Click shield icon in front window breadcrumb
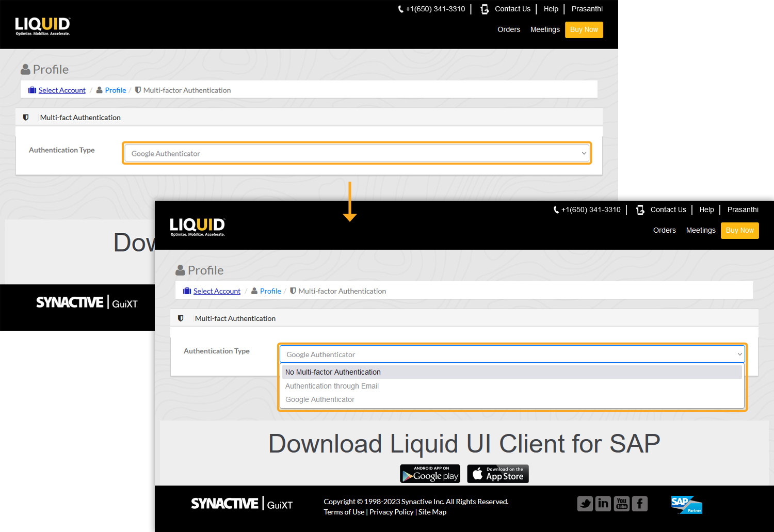Viewport: 774px width, 532px height. (x=293, y=291)
